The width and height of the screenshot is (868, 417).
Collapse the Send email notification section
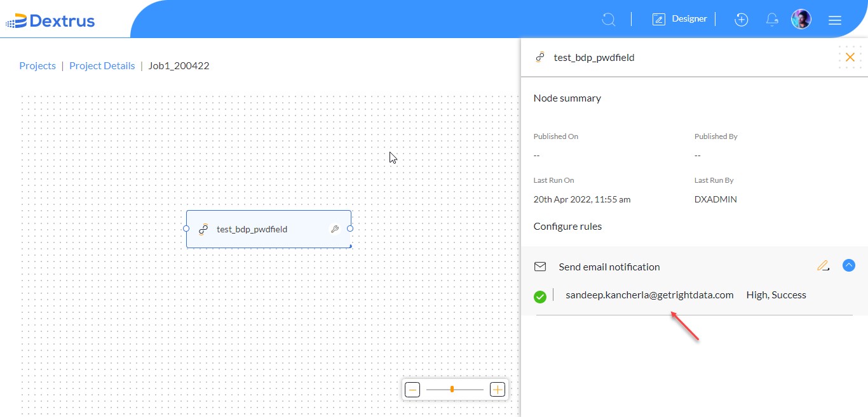click(x=848, y=265)
